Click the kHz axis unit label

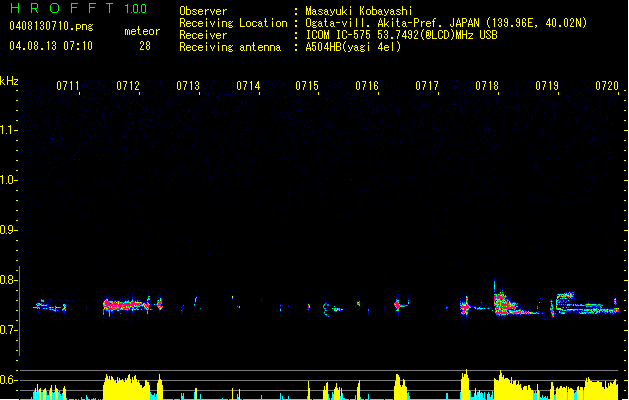pyautogui.click(x=9, y=81)
